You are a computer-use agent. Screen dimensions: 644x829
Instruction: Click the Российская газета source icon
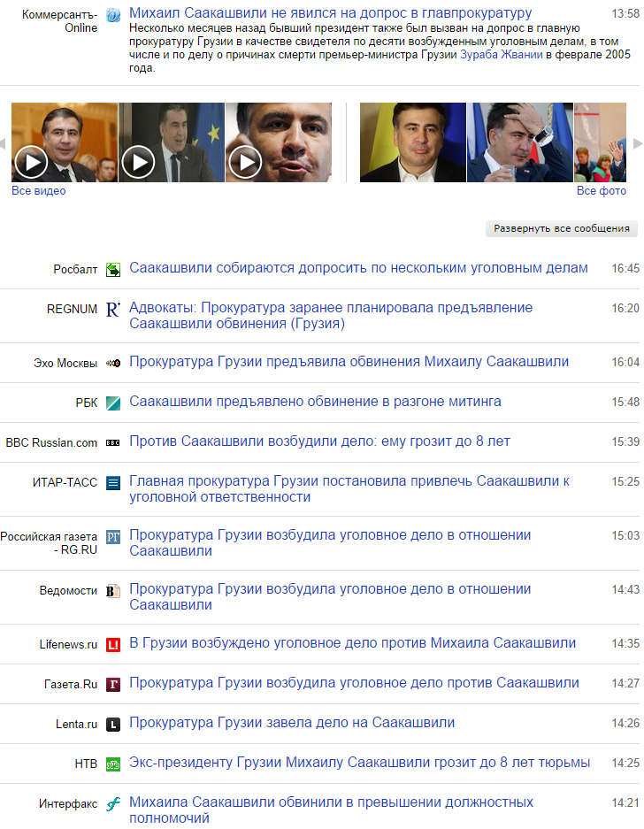click(113, 537)
